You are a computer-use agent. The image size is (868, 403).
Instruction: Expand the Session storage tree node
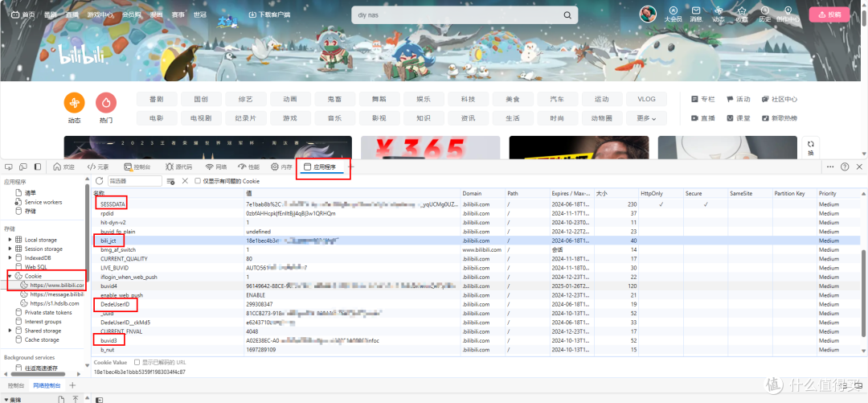pos(10,249)
